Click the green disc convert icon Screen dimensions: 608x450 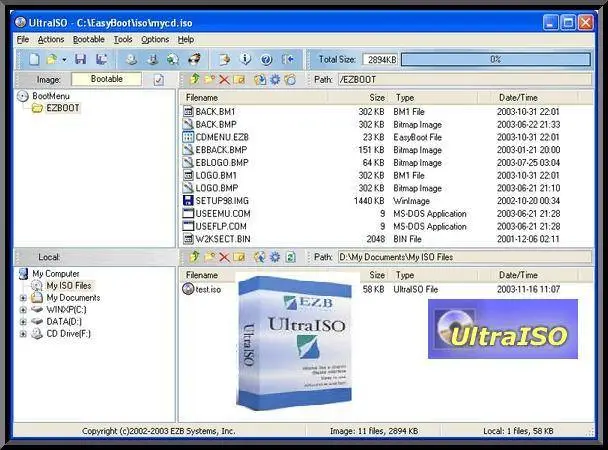pos(173,59)
